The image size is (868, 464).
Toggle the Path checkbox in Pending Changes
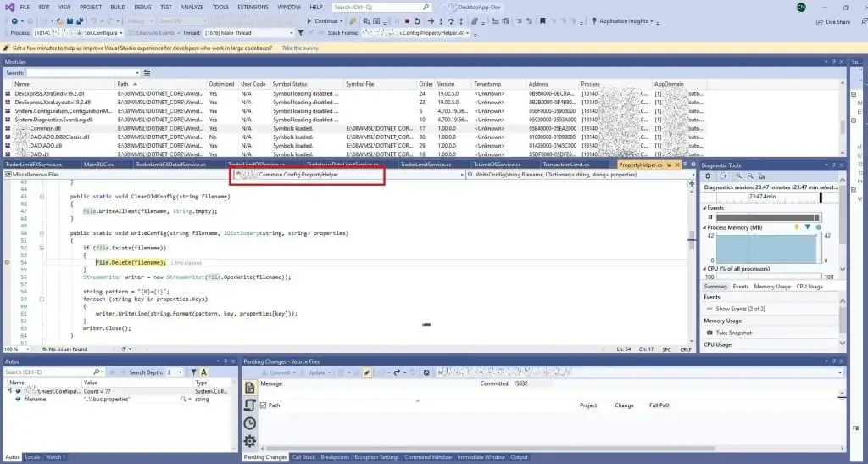click(263, 405)
